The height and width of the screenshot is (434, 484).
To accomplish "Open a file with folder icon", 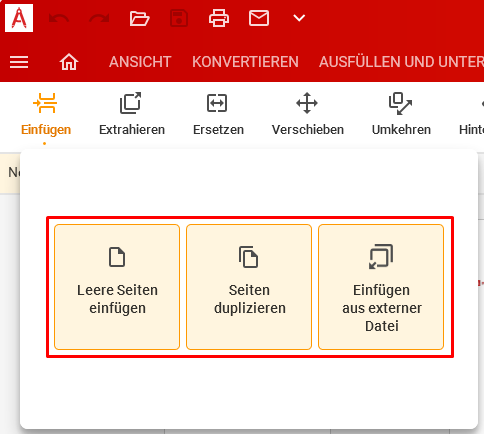I will (139, 18).
